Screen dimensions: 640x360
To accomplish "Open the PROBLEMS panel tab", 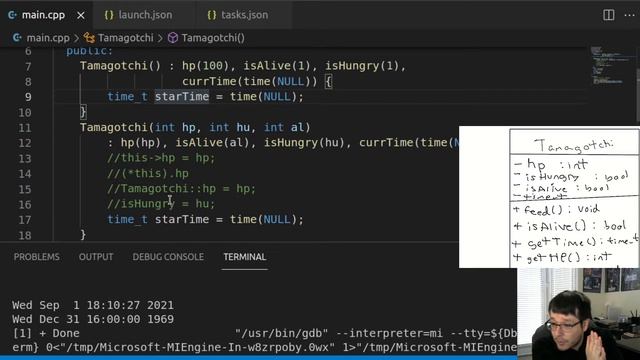I will (37, 257).
